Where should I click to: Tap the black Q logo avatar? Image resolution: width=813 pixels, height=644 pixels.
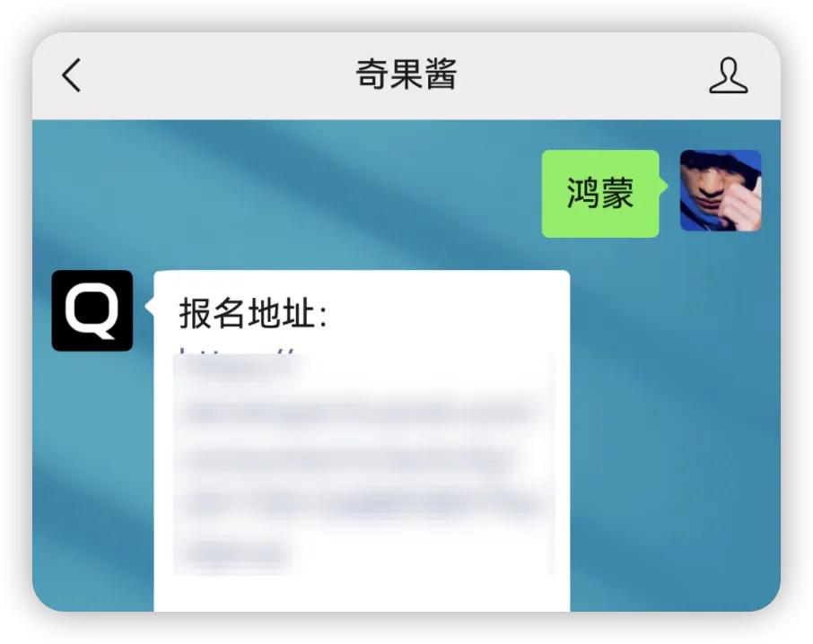coord(92,310)
